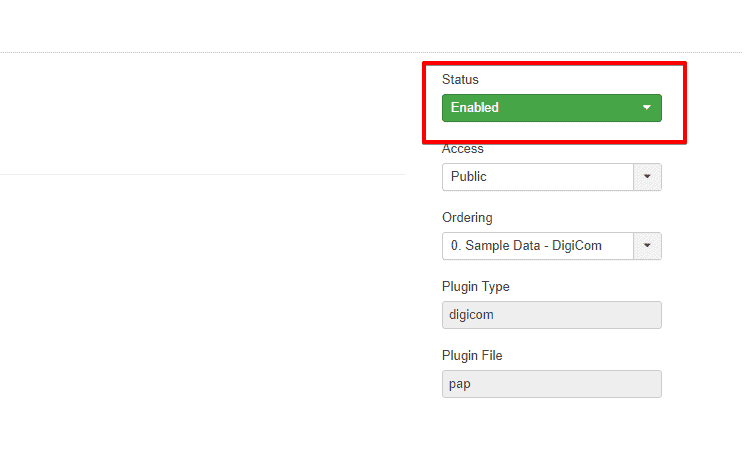Open the Ordering dropdown list

tap(538, 245)
